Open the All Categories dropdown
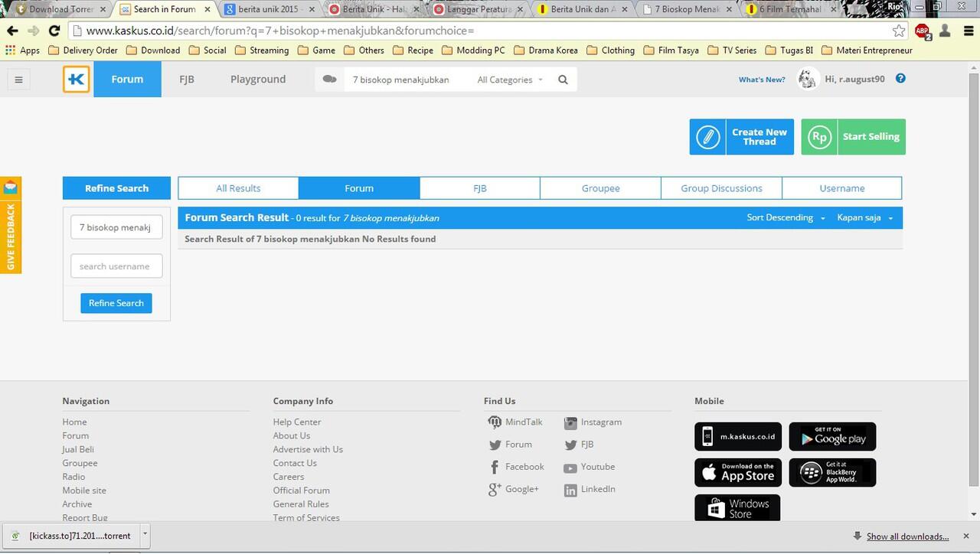This screenshot has height=554, width=980. click(x=510, y=80)
